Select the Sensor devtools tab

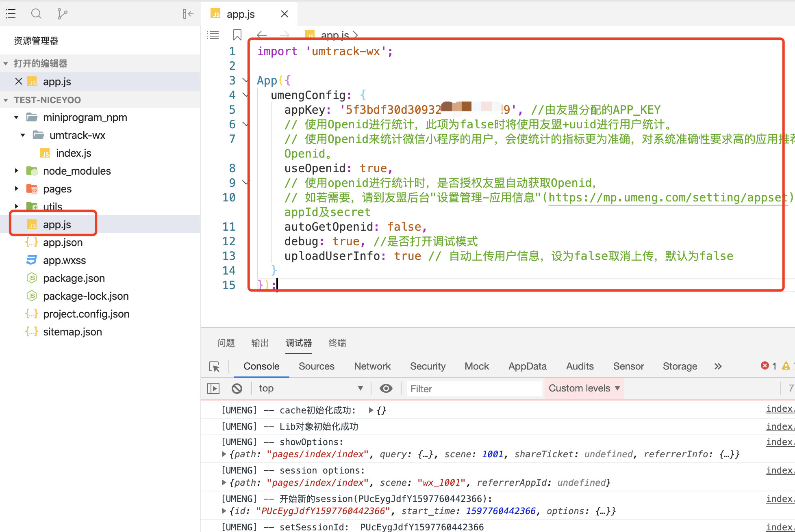click(629, 366)
